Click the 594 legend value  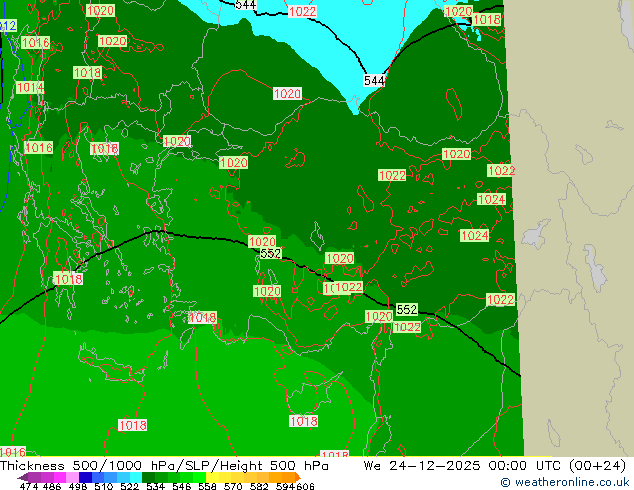point(285,486)
